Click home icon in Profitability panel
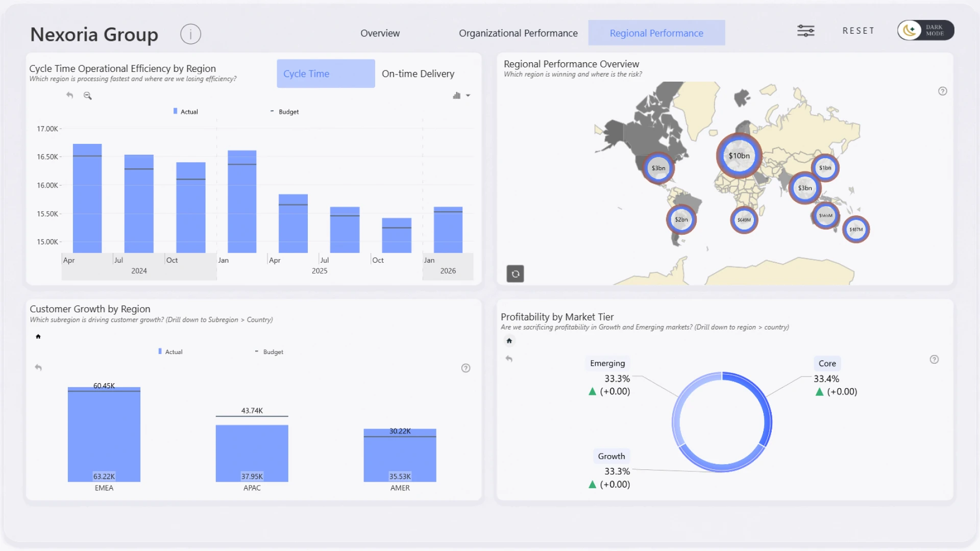 click(x=509, y=341)
